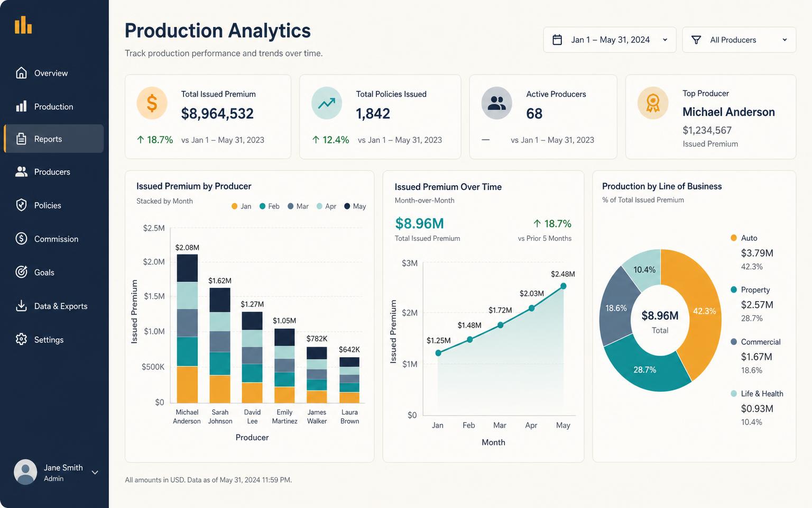Click the Michael Anderson stacked bar
The image size is (812, 508).
187,329
